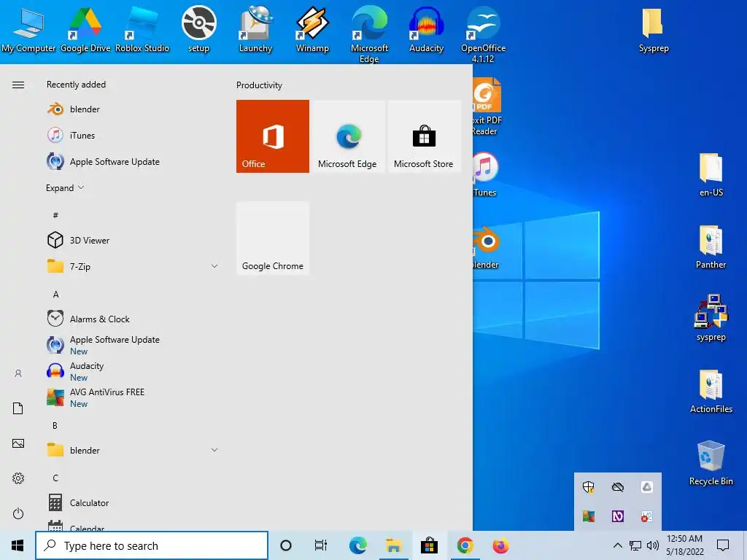The width and height of the screenshot is (747, 560).
Task: Open Pictures from the Start sidebar
Action: (x=18, y=443)
